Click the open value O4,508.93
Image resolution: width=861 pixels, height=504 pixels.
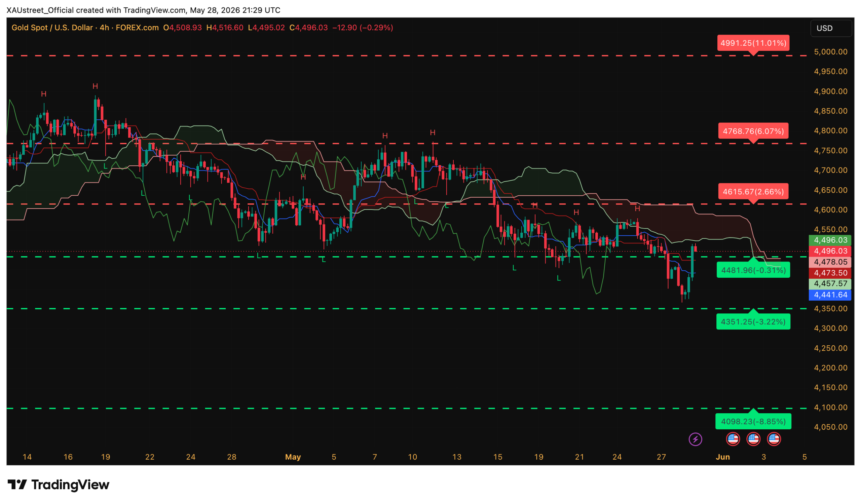(x=182, y=28)
